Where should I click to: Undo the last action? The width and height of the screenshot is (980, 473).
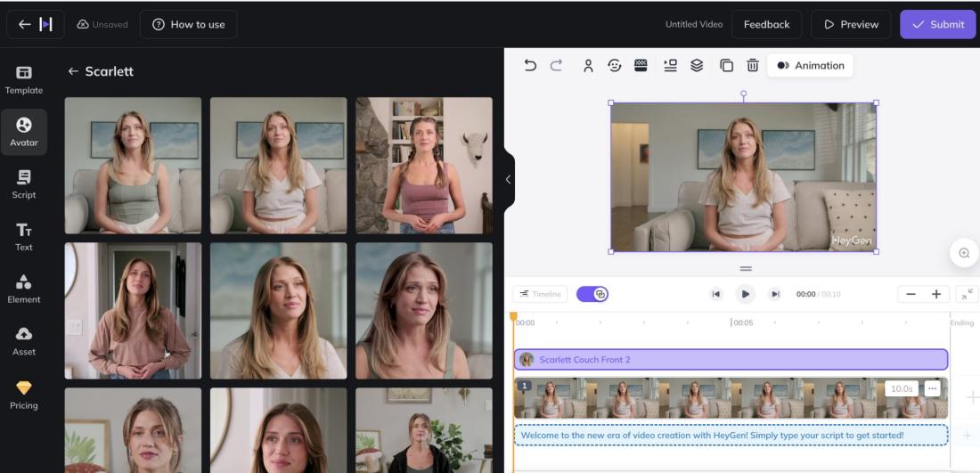(x=530, y=65)
